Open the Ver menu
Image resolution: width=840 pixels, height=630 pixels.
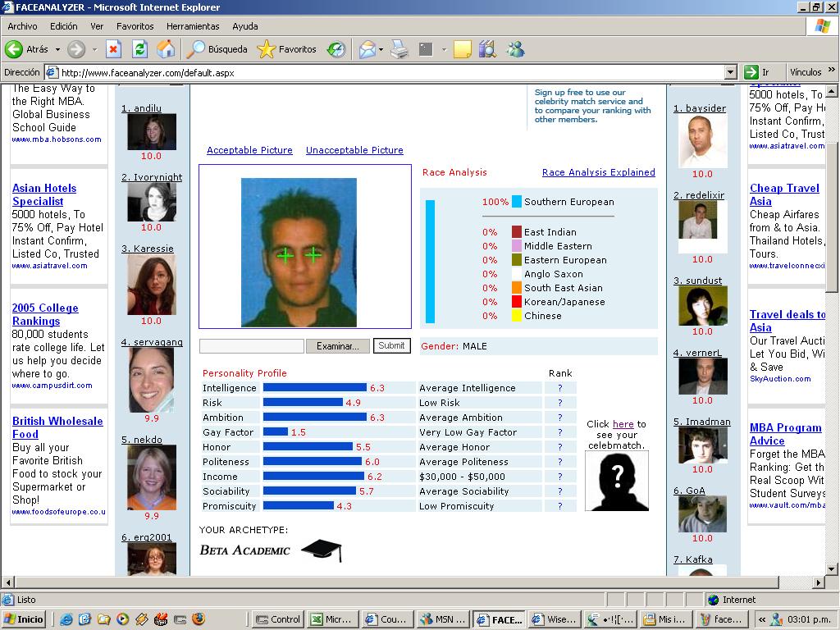[97, 26]
